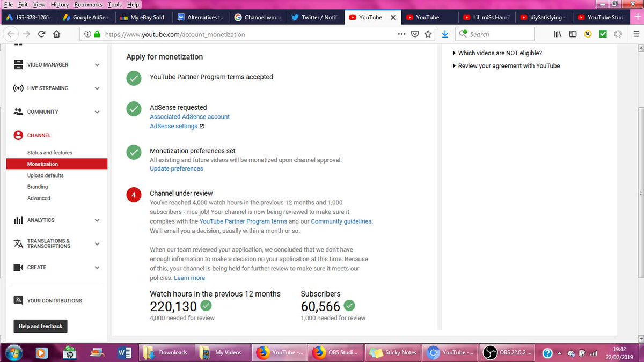Viewport: 644px width, 362px height.
Task: Toggle the Firefox sidebar icon
Action: 573,34
